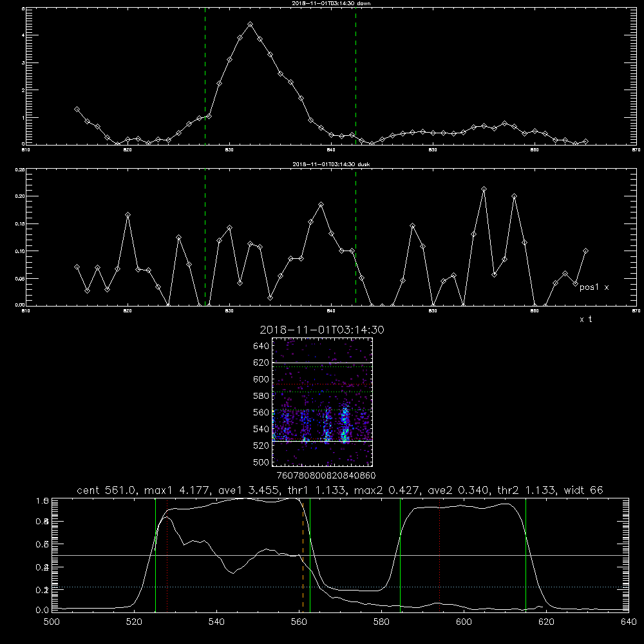Click the 'max1 4.177' value in the stats line
The width and height of the screenshot is (644, 644).
pos(177,490)
